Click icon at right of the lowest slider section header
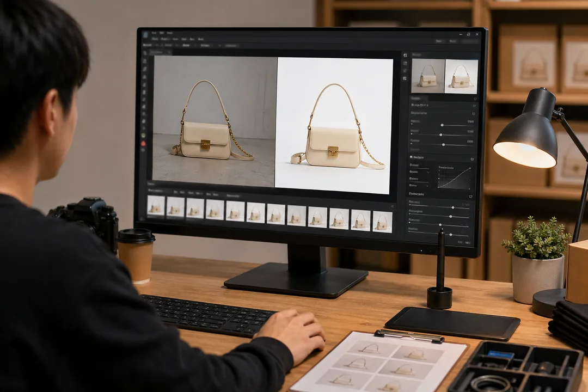This screenshot has height=392, width=588. [470, 196]
